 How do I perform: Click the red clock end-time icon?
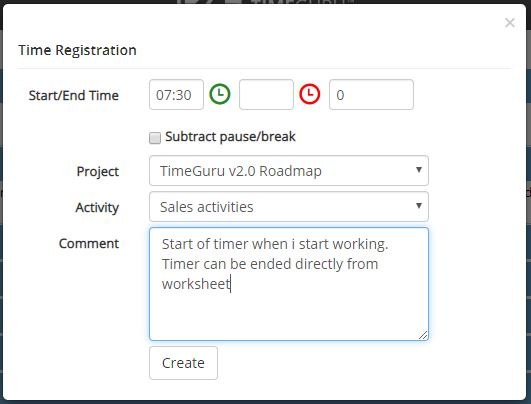[310, 94]
